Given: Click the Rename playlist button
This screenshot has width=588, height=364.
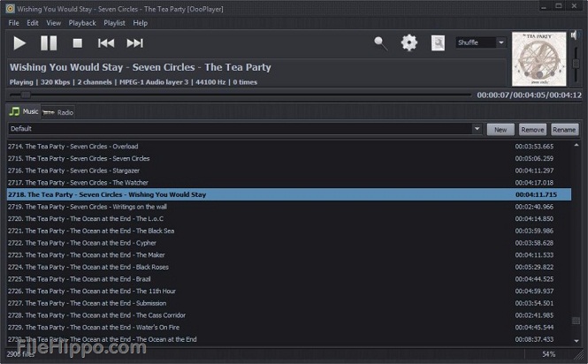Looking at the screenshot, I should click(564, 130).
